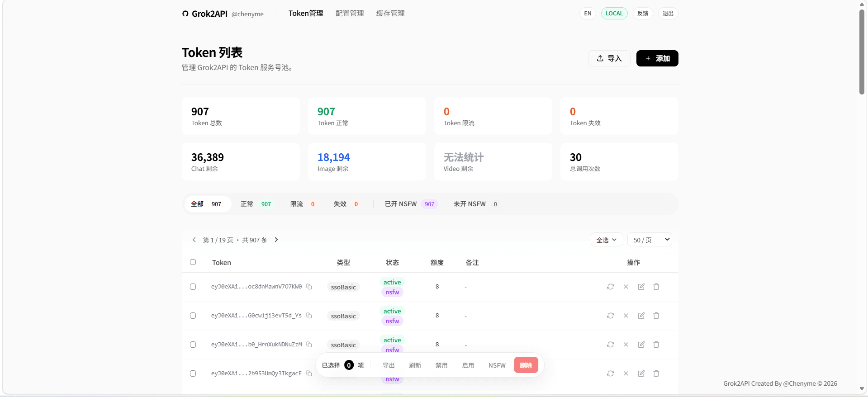Select checkbox for token G0cw1ji3evT5d_Ys
Viewport: 868px width, 397px height.
coord(193,316)
